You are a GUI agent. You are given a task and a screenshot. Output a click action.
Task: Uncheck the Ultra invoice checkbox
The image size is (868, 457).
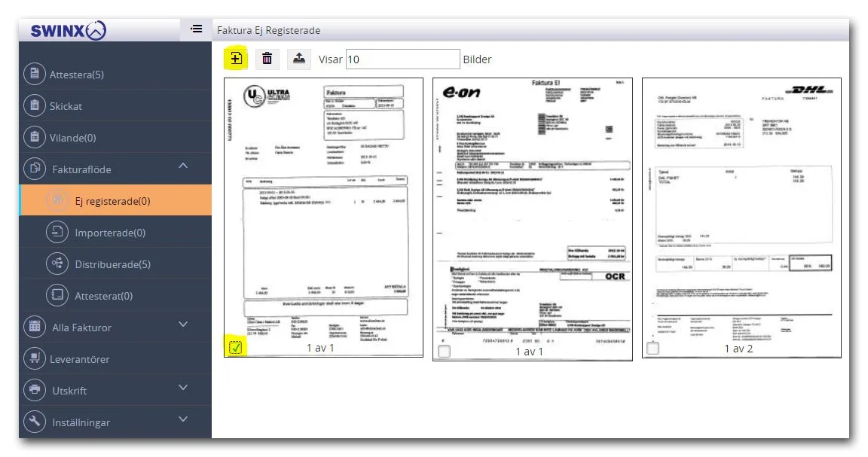235,347
